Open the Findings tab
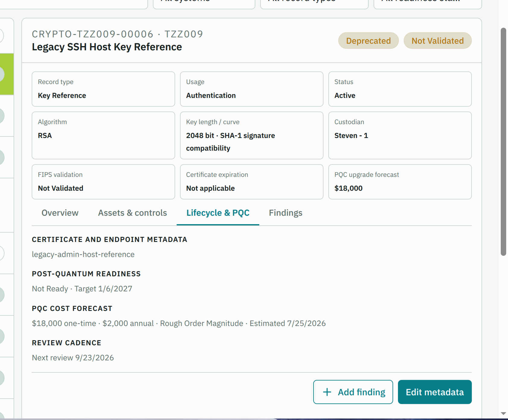 point(286,213)
